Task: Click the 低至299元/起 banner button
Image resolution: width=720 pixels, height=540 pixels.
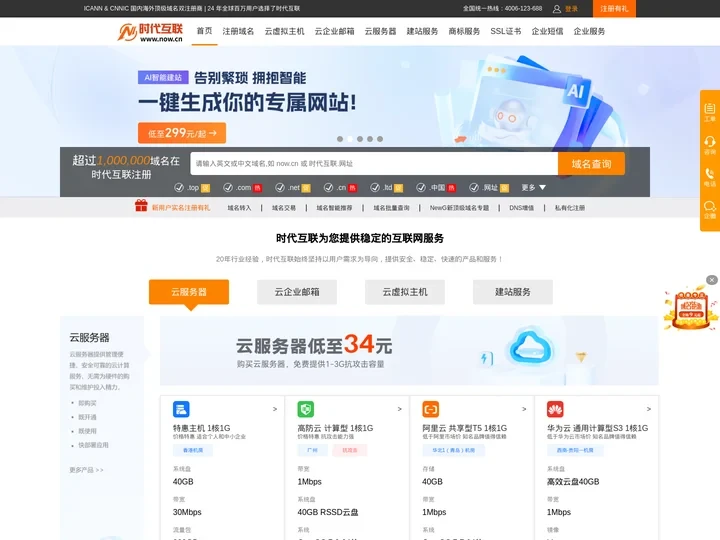Action: (182, 133)
